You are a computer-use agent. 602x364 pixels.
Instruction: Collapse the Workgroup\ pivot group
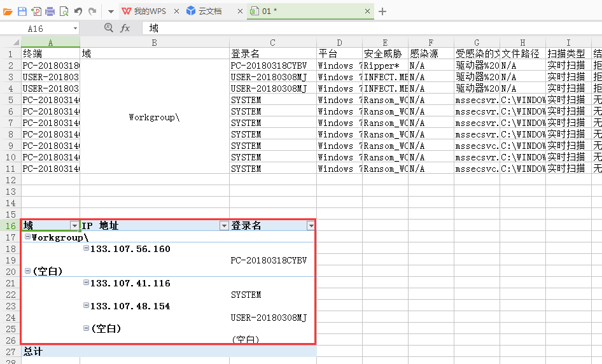click(x=27, y=237)
